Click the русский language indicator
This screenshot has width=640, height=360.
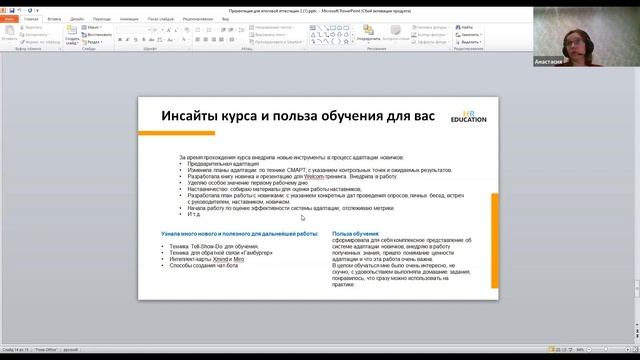(71, 350)
